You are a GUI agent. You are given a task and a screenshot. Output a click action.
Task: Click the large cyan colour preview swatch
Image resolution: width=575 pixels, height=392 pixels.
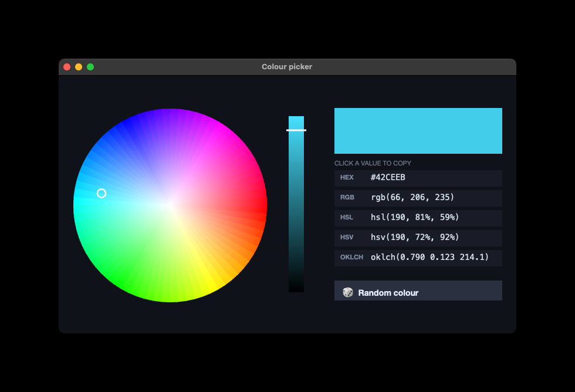tap(418, 130)
